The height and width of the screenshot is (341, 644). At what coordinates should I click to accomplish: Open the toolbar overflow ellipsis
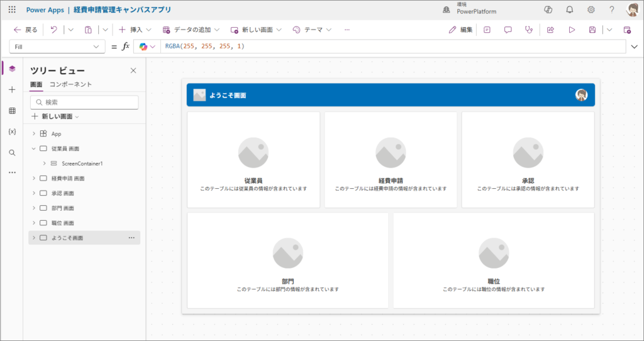pyautogui.click(x=347, y=30)
